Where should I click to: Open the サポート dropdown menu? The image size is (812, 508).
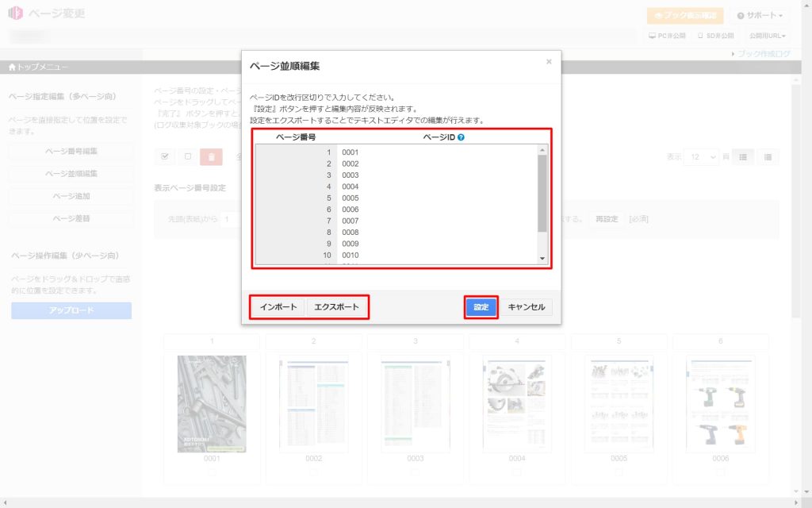[760, 16]
